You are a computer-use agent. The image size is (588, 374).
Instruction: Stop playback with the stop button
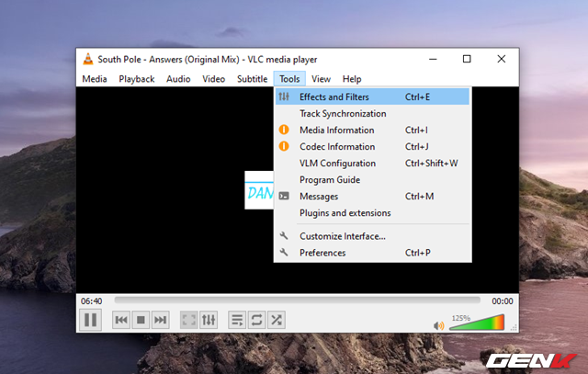[x=141, y=320]
